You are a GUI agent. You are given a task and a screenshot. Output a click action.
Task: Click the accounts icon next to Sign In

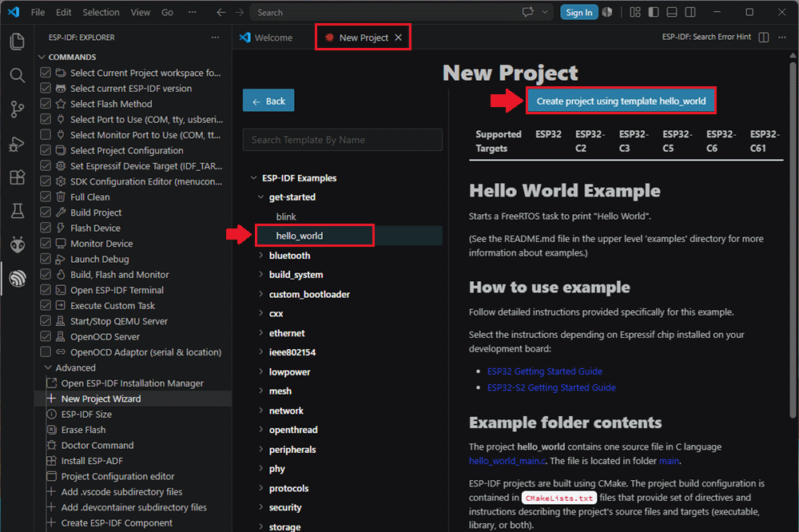point(607,12)
